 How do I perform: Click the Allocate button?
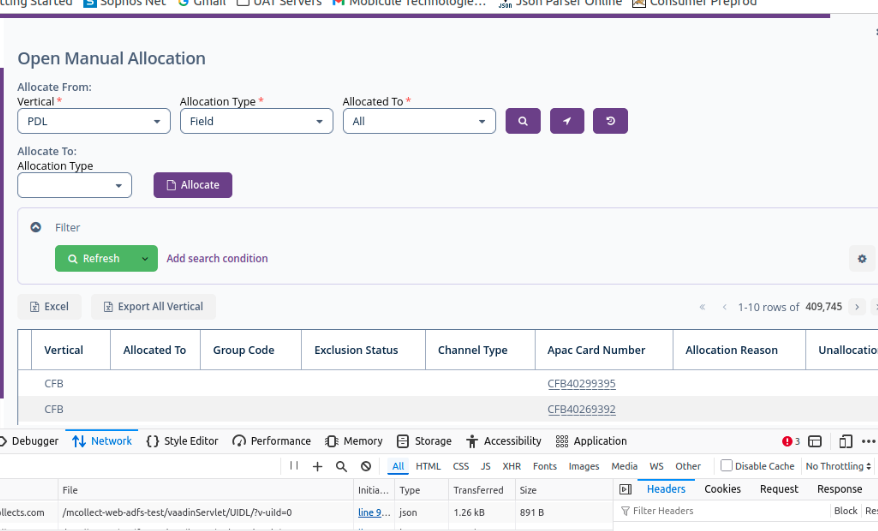pyautogui.click(x=192, y=185)
